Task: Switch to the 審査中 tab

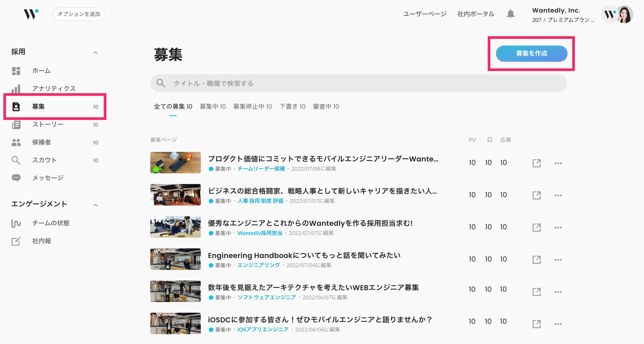Action: coord(326,107)
